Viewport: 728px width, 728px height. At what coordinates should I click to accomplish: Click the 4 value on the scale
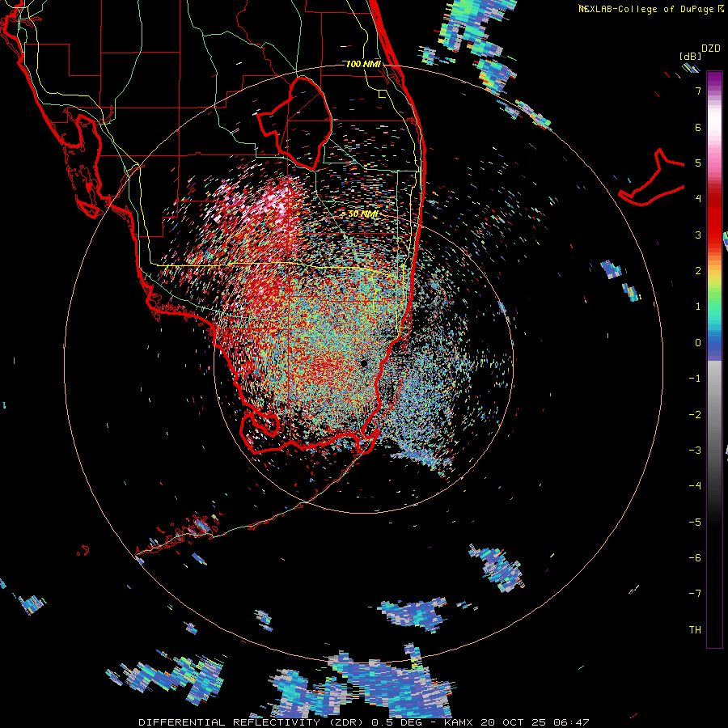tap(698, 198)
